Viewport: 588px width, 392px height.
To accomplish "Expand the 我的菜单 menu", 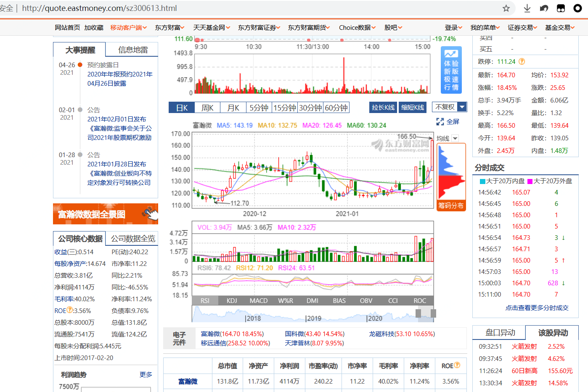I will click(485, 28).
